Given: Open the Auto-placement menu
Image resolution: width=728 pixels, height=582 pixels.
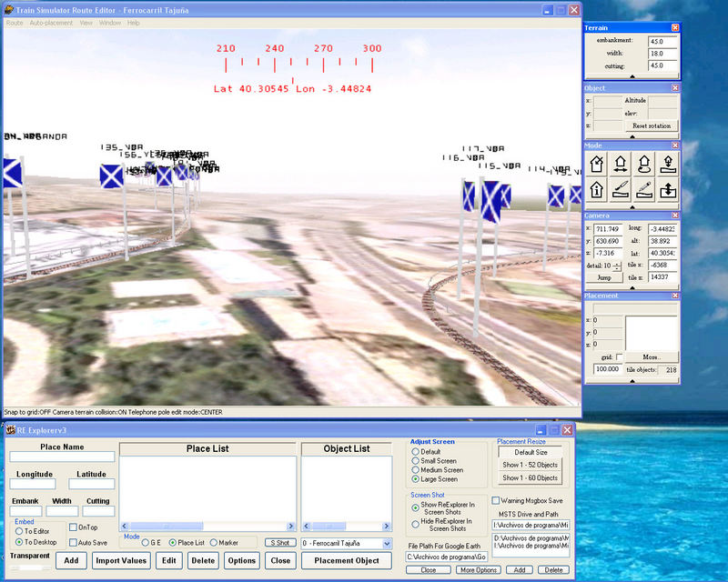Looking at the screenshot, I should (x=51, y=23).
